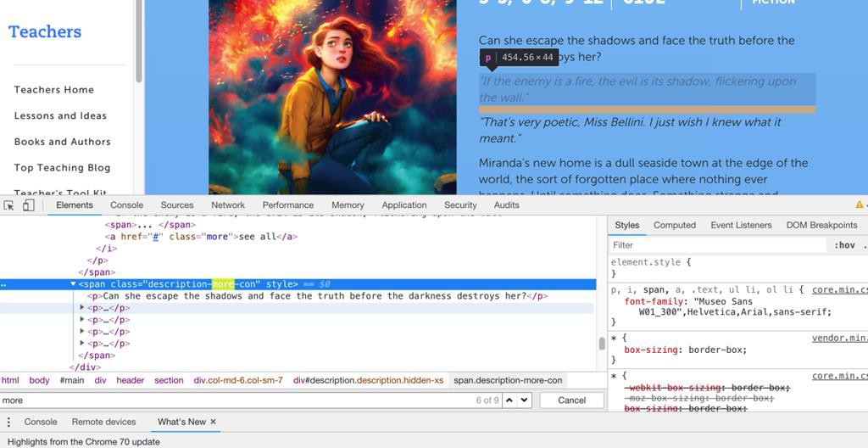This screenshot has height=448, width=868.
Task: Toggle the device toolbar icon
Action: point(28,205)
